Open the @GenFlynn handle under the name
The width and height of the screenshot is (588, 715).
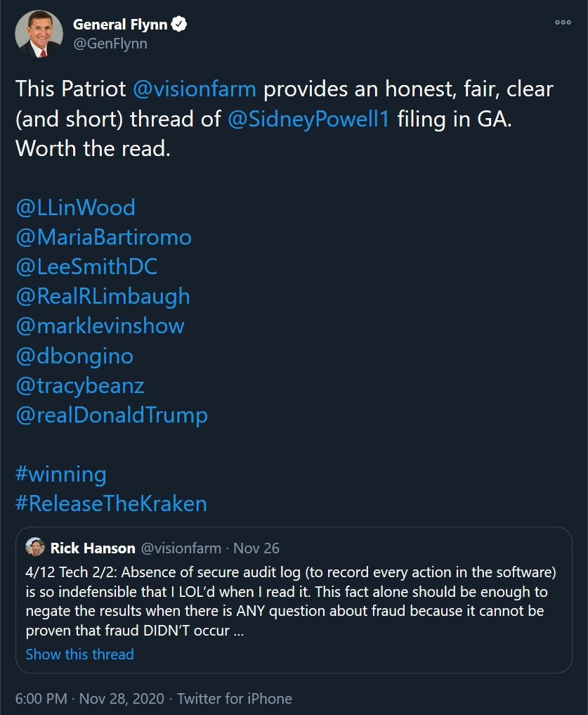click(x=110, y=44)
